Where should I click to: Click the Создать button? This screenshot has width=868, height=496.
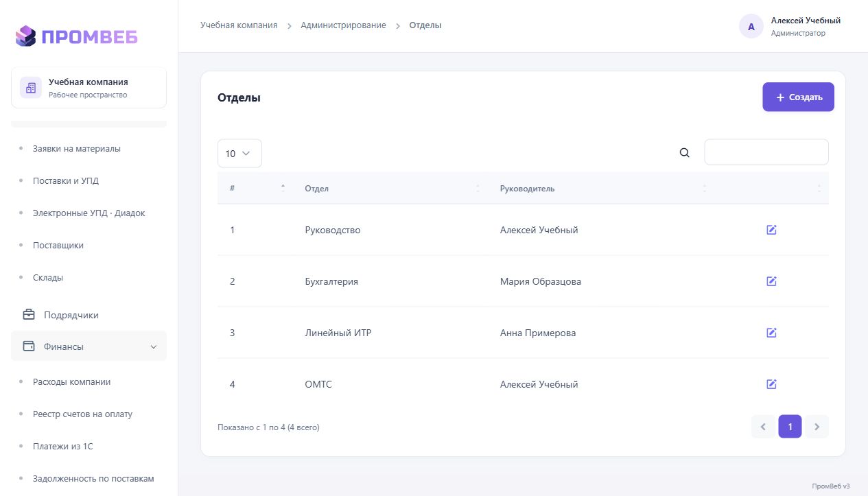coord(798,97)
